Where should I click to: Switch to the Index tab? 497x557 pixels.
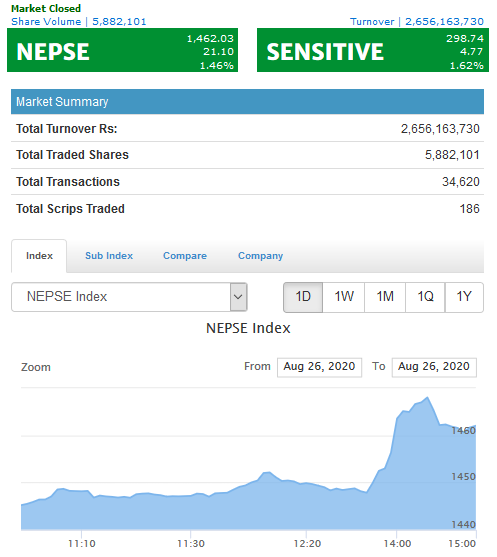(39, 256)
